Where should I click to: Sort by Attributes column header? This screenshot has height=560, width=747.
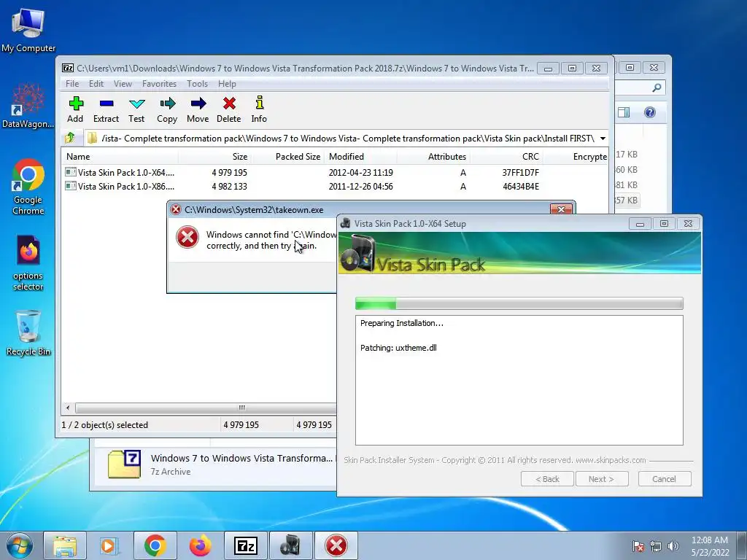click(x=433, y=157)
